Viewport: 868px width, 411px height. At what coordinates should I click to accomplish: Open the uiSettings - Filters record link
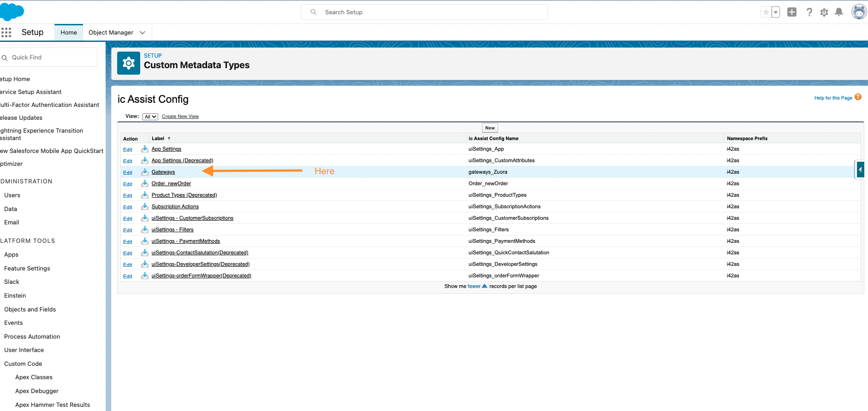coord(172,229)
